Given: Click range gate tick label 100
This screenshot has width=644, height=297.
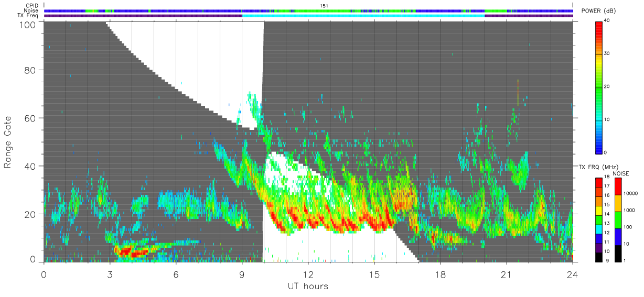Looking at the screenshot, I should coord(27,24).
